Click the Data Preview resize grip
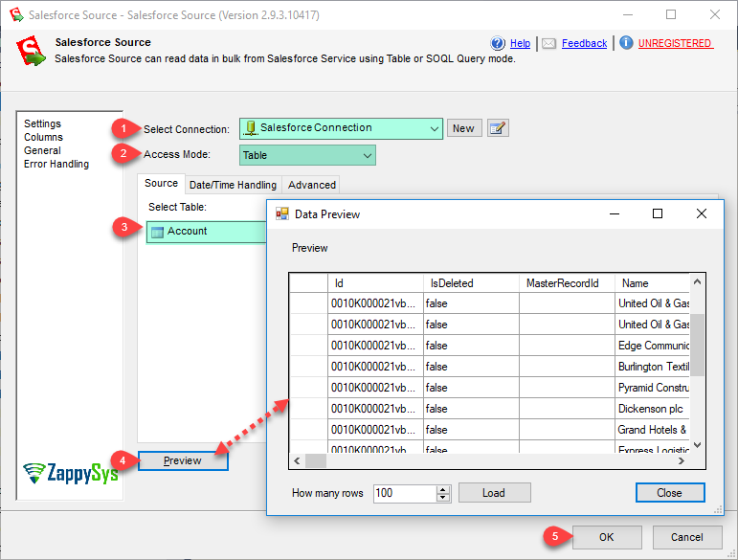The height and width of the screenshot is (560, 738). pos(718,509)
